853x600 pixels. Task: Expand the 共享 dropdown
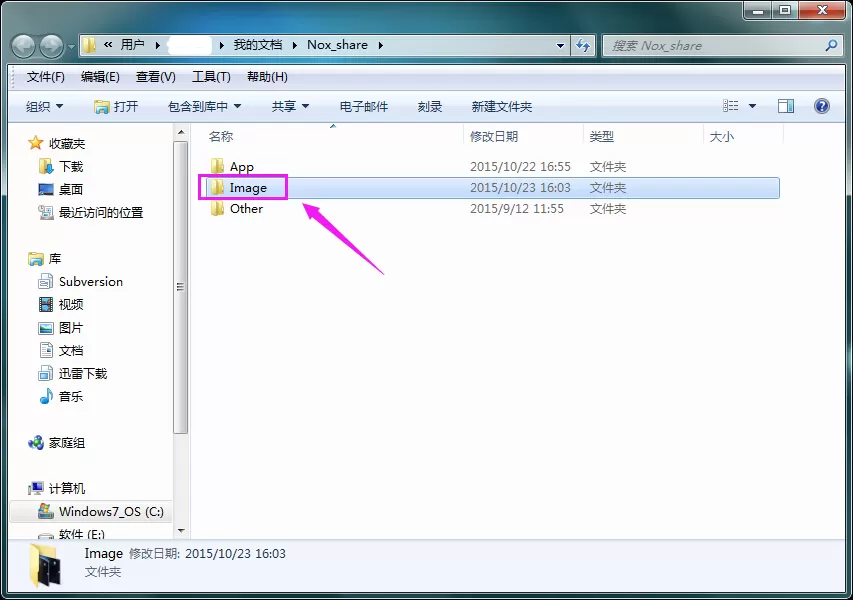290,106
